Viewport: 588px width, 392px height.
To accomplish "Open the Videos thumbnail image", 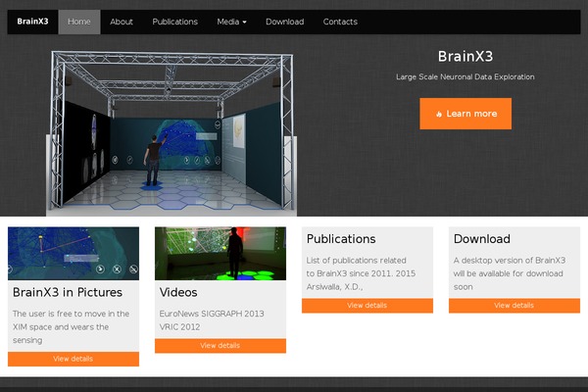I will click(x=220, y=253).
